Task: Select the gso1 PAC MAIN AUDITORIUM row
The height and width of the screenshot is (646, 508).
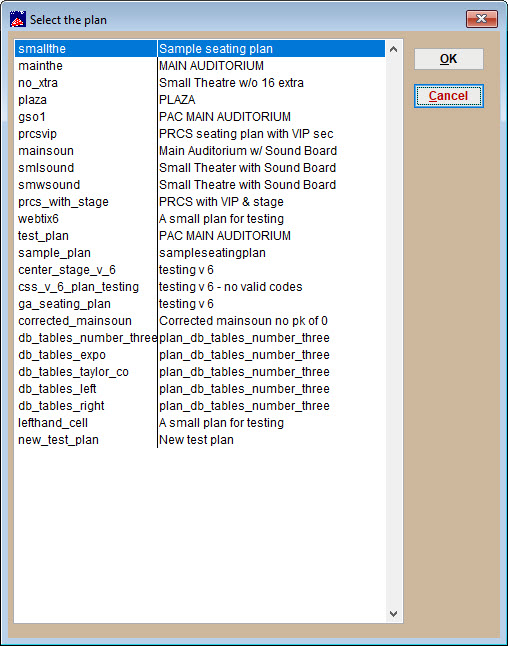Action: click(x=200, y=117)
